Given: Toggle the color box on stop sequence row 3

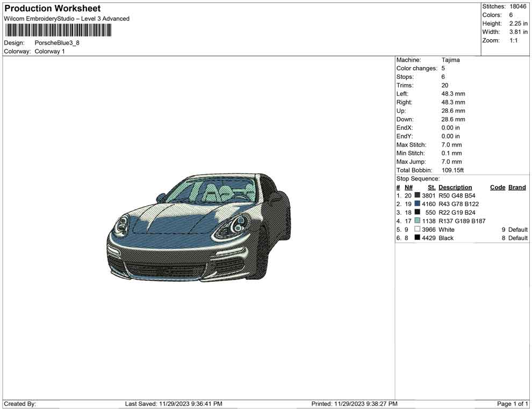Looking at the screenshot, I should pos(417,213).
